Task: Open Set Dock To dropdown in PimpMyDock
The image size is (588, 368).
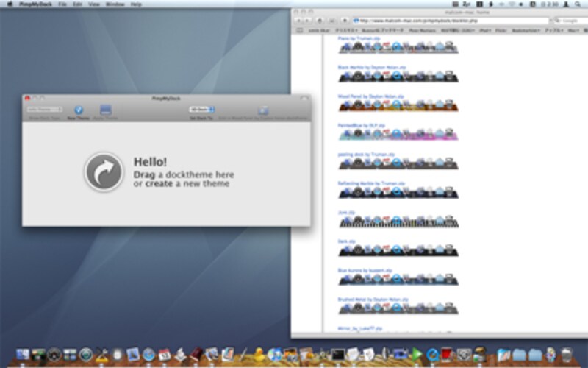Action: [201, 109]
